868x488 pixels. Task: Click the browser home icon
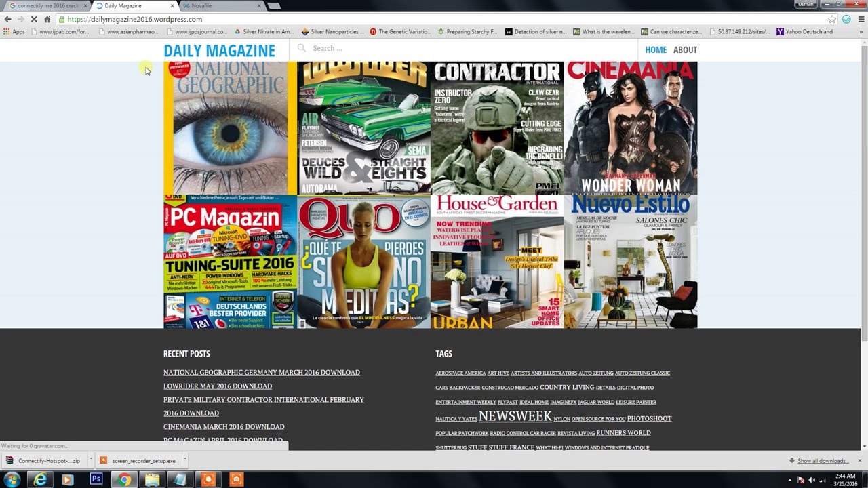pos(47,19)
